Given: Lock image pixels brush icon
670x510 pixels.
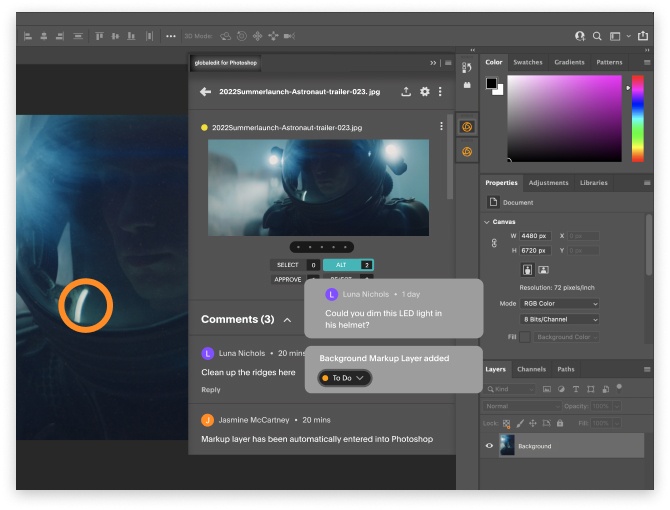Looking at the screenshot, I should point(520,423).
